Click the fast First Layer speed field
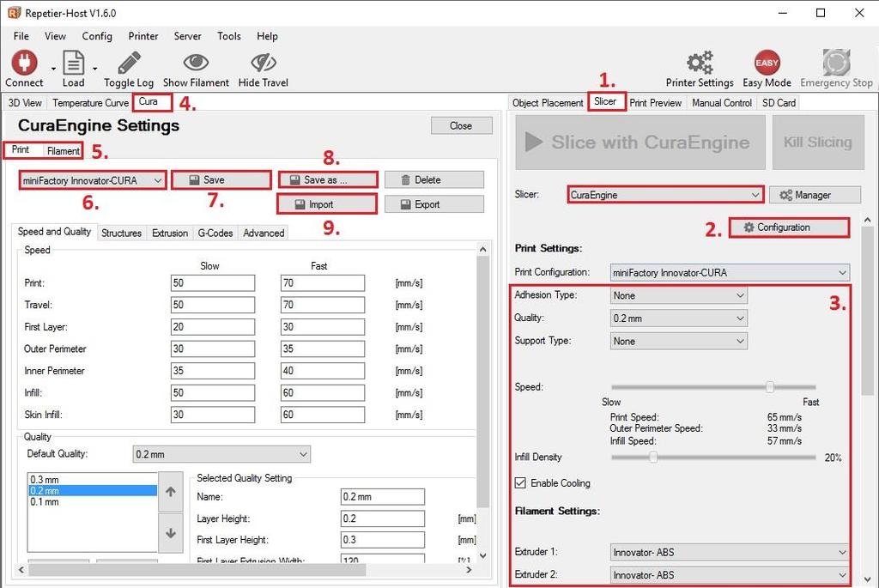Screen dimensions: 879x588 tap(323, 327)
